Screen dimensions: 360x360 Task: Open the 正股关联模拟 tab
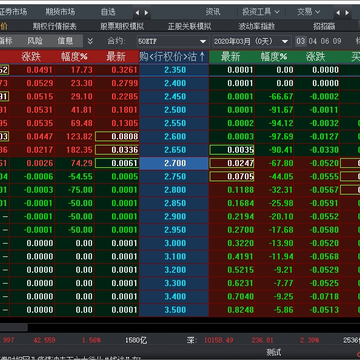click(x=189, y=26)
